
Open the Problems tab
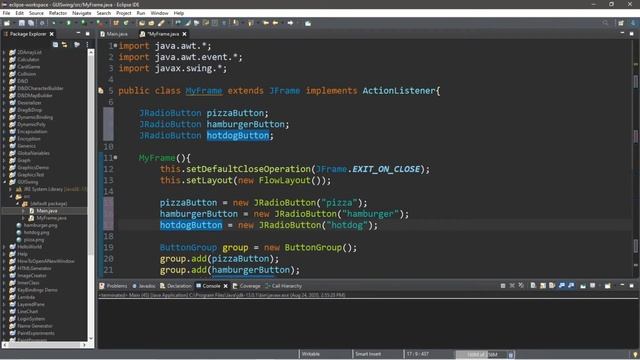coord(113,286)
